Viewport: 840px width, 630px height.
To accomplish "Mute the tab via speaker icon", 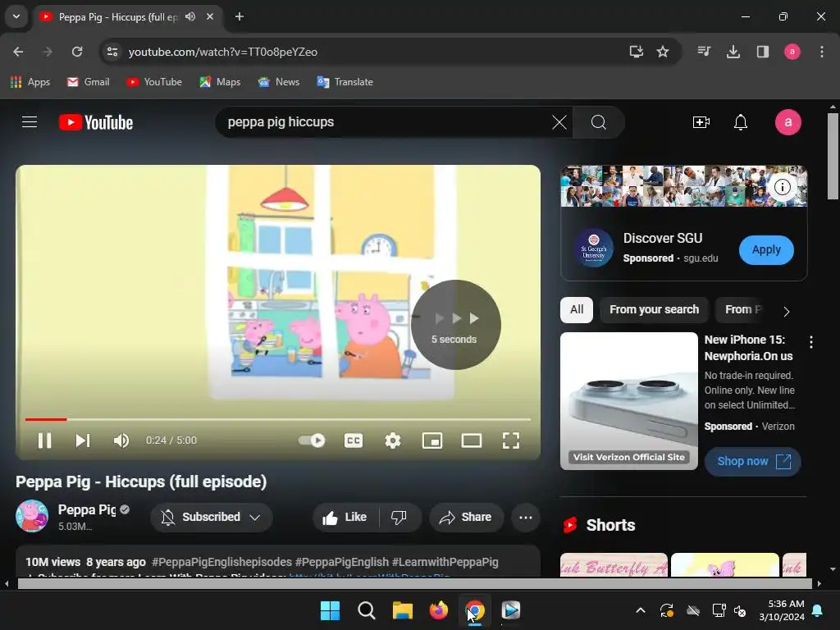I will coord(190,16).
